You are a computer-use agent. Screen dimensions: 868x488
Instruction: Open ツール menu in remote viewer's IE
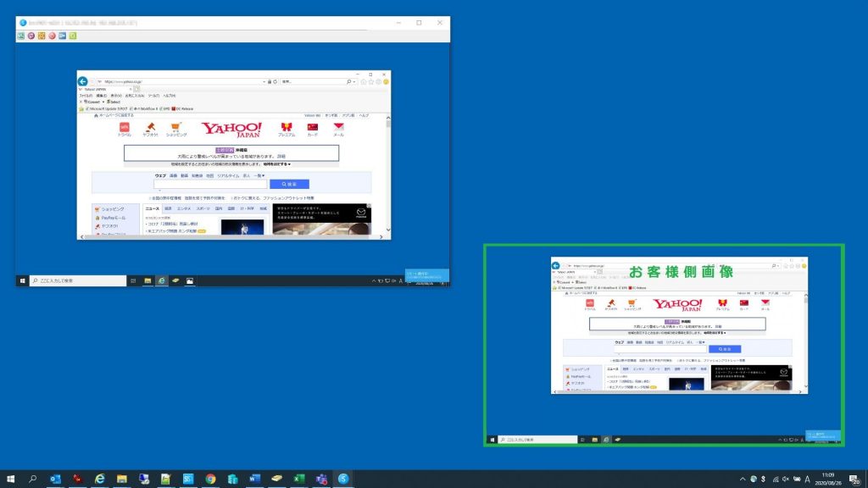153,96
